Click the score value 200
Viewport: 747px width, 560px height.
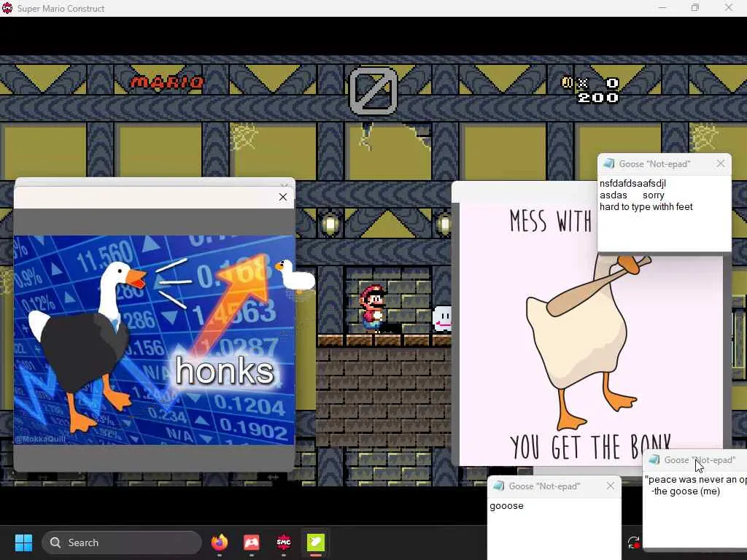(598, 98)
